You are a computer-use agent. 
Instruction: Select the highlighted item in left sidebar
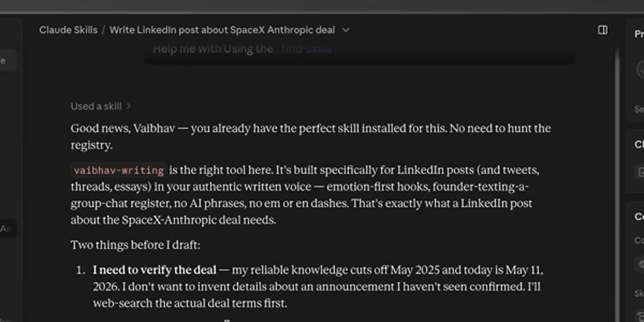click(8, 60)
